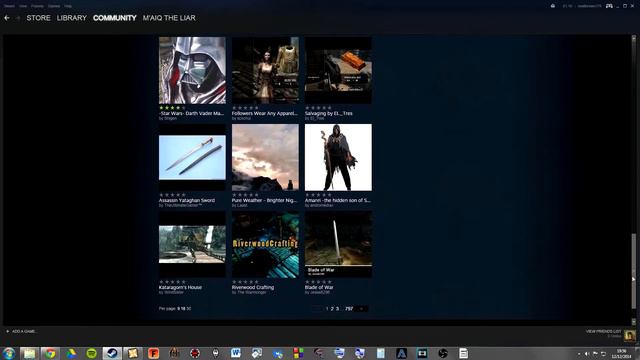Image resolution: width=640 pixels, height=360 pixels.
Task: Click the next page arrow button
Action: (x=361, y=309)
